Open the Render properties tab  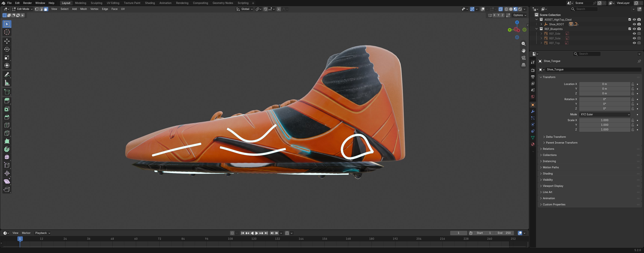[533, 70]
